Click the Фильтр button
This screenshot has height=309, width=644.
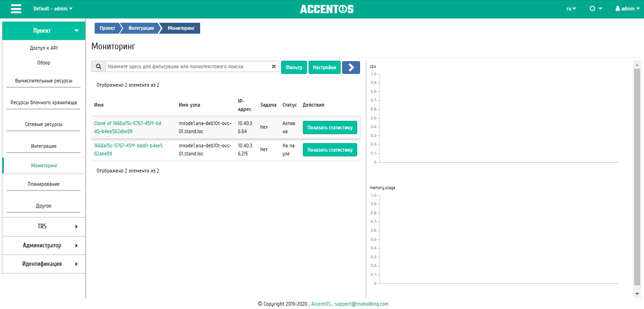294,67
